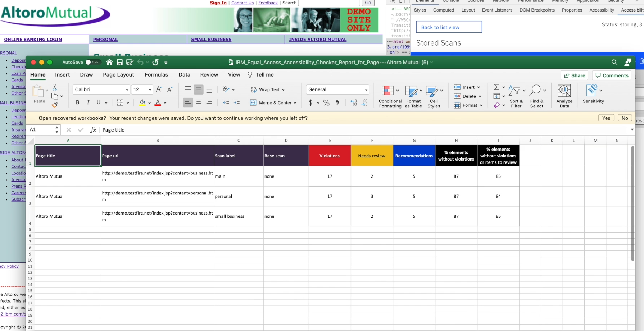Apply Comma Style format
This screenshot has width=644, height=331.
(337, 103)
